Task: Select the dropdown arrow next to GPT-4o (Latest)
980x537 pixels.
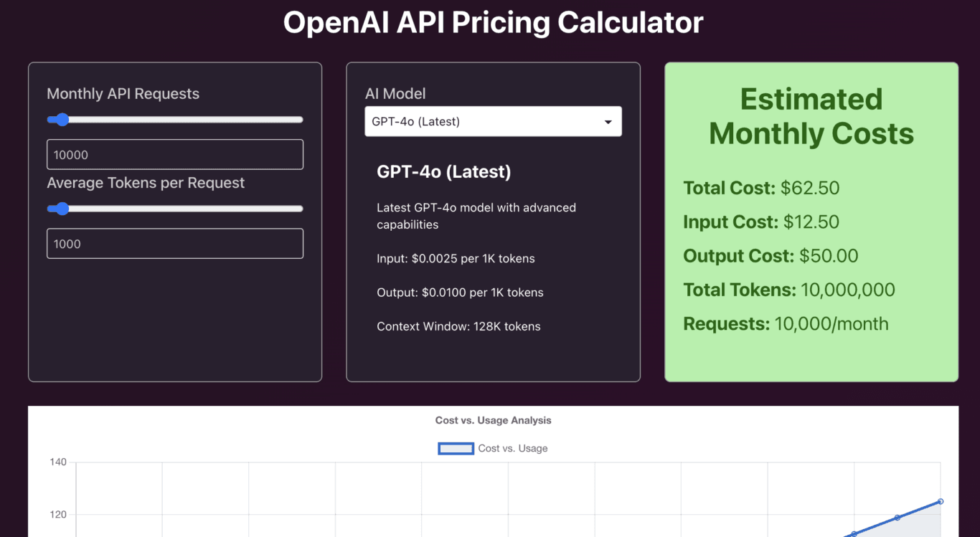Action: pos(609,121)
